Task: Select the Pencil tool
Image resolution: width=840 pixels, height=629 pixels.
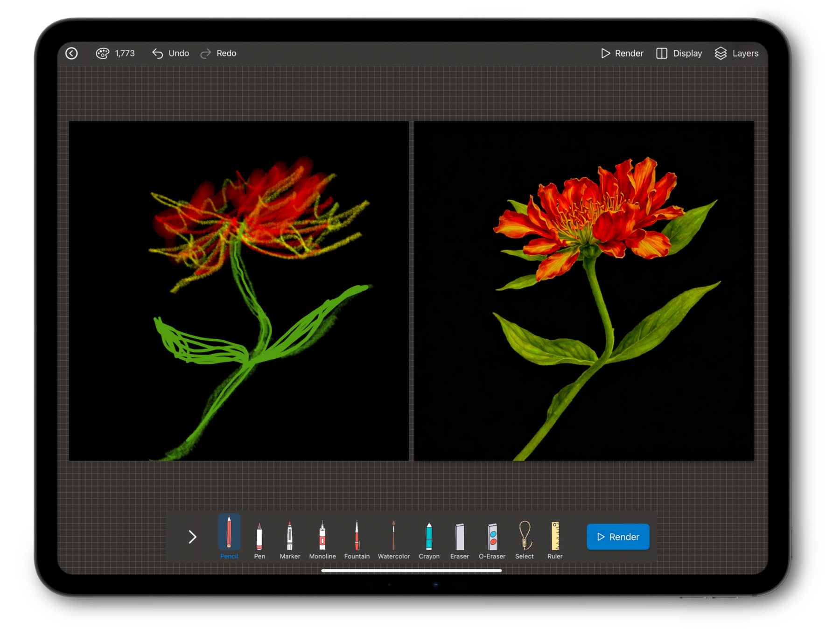Action: pos(229,536)
